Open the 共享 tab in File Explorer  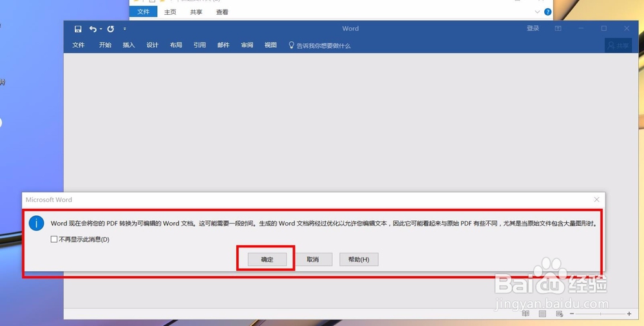pos(196,12)
